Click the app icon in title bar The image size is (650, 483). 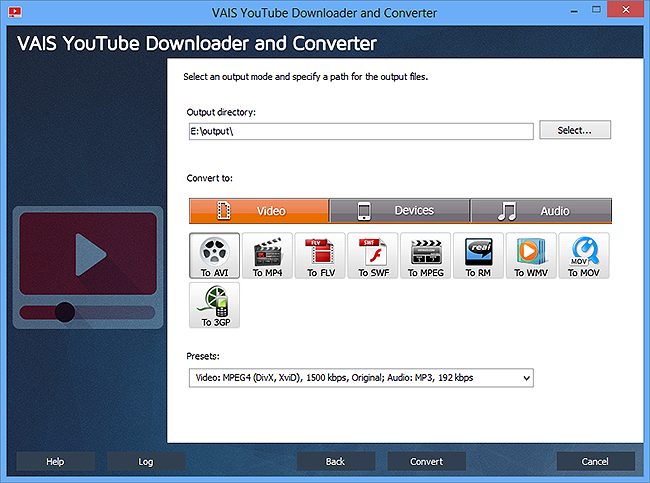pyautogui.click(x=15, y=12)
